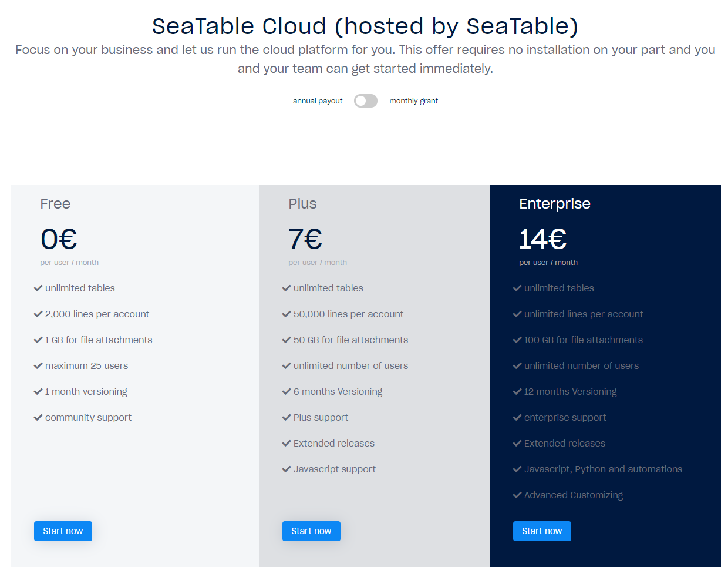This screenshot has width=728, height=567.
Task: Click the 'annual payout' label
Action: coord(318,101)
